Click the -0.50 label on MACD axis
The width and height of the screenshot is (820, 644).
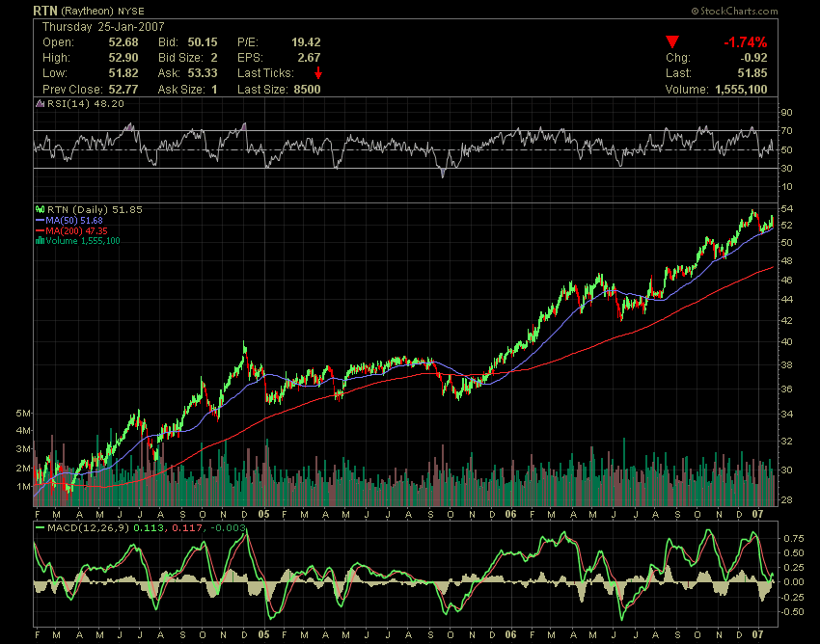792,611
